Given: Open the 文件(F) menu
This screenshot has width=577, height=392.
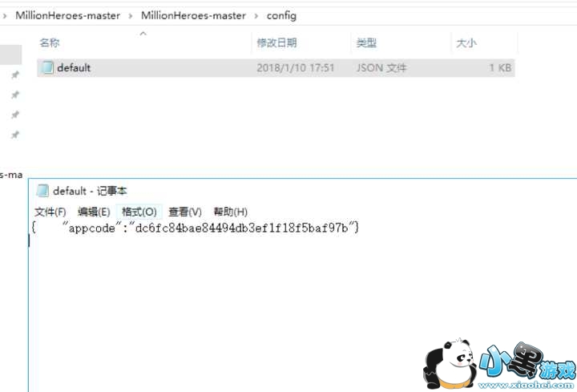Looking at the screenshot, I should point(50,212).
